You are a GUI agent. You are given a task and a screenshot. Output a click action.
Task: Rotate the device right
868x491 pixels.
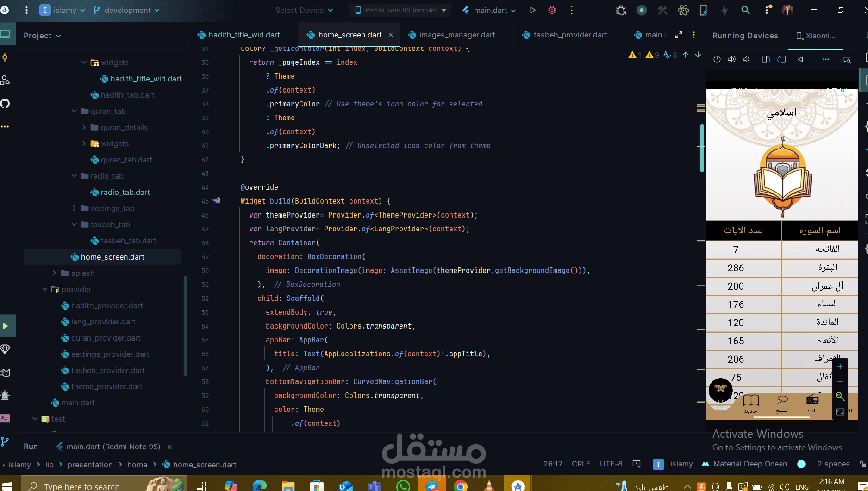coord(782,59)
